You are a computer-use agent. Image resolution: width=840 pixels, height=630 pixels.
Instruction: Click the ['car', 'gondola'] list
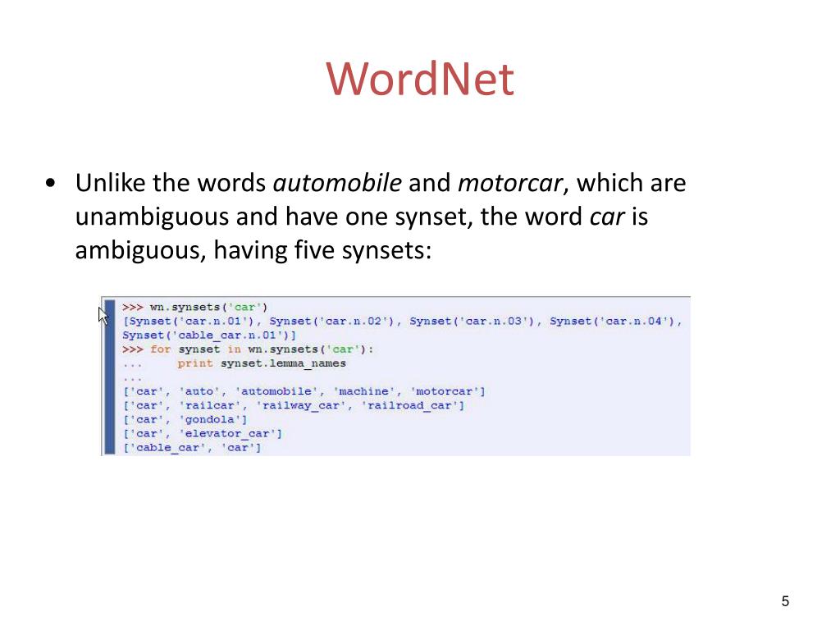pos(185,419)
